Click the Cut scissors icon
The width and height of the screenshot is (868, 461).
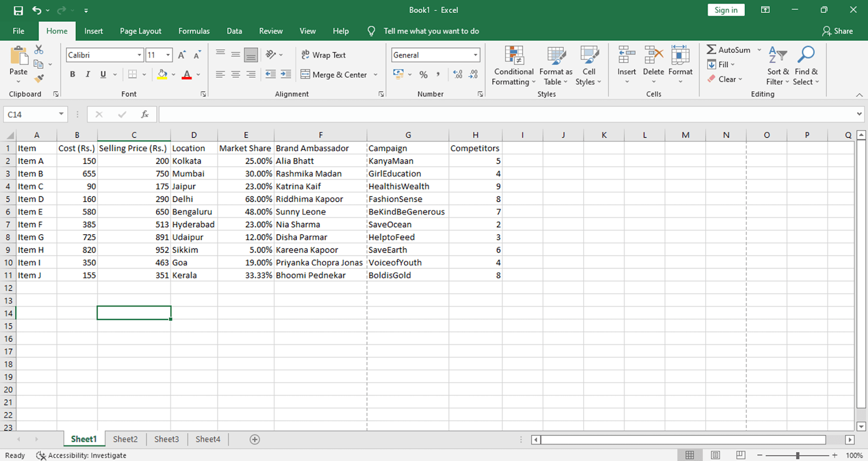pyautogui.click(x=39, y=49)
